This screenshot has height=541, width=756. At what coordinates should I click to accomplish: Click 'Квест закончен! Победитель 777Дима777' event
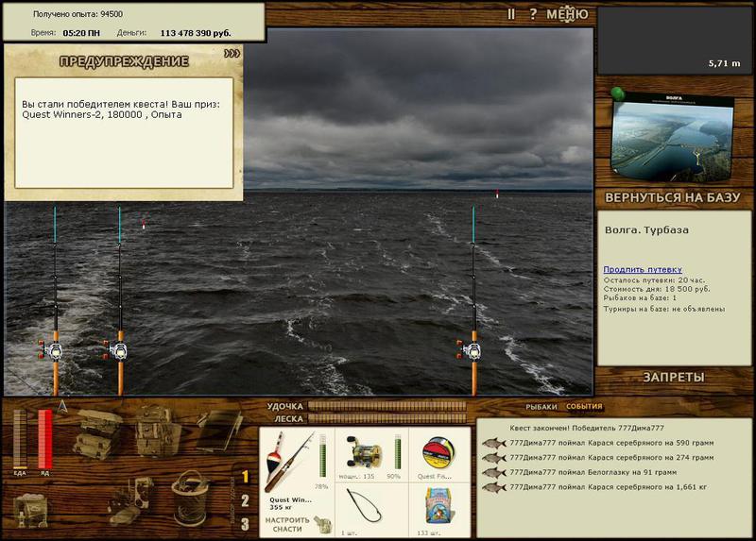click(587, 428)
